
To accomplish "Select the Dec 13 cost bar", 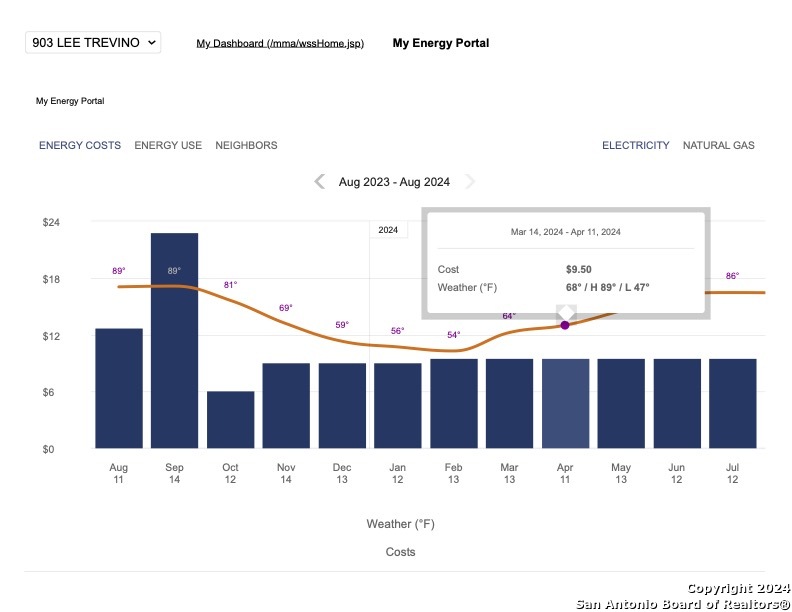I will [342, 405].
